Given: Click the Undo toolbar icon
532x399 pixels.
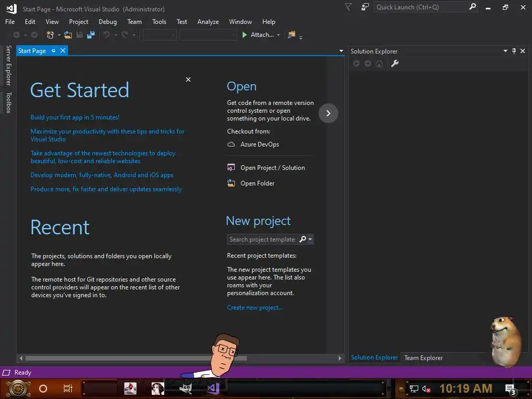Looking at the screenshot, I should pyautogui.click(x=107, y=35).
